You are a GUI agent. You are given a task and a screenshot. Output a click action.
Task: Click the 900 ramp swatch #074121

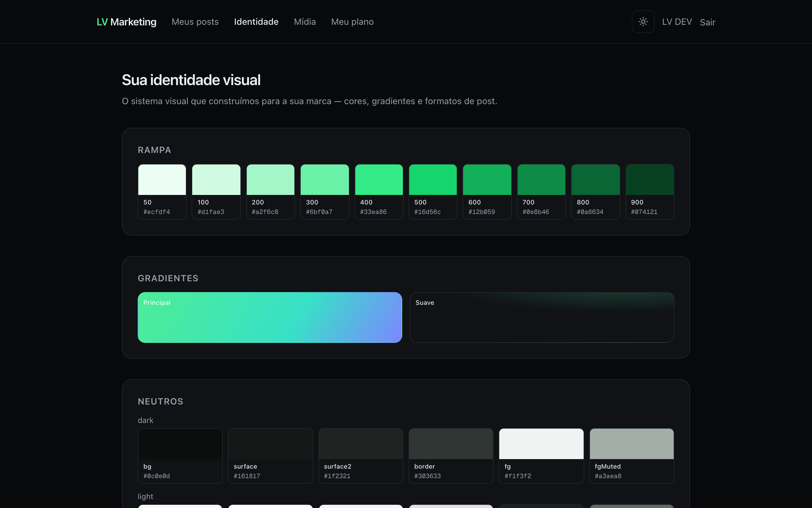(x=650, y=192)
